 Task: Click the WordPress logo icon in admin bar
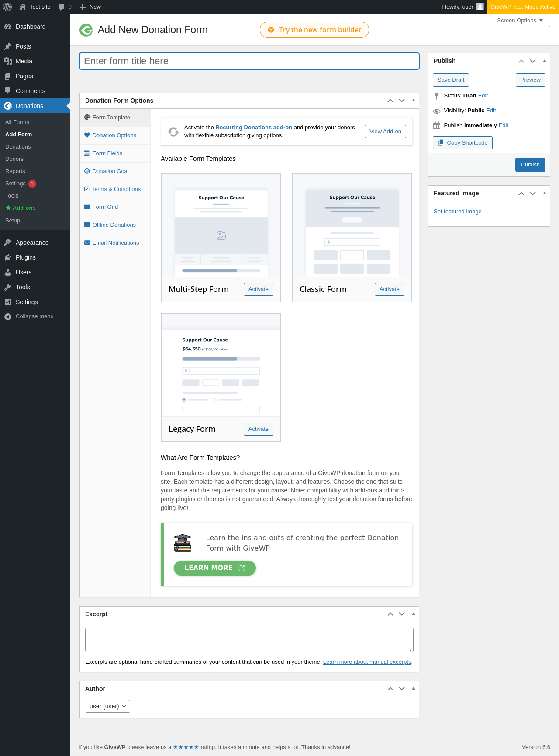coord(7,7)
